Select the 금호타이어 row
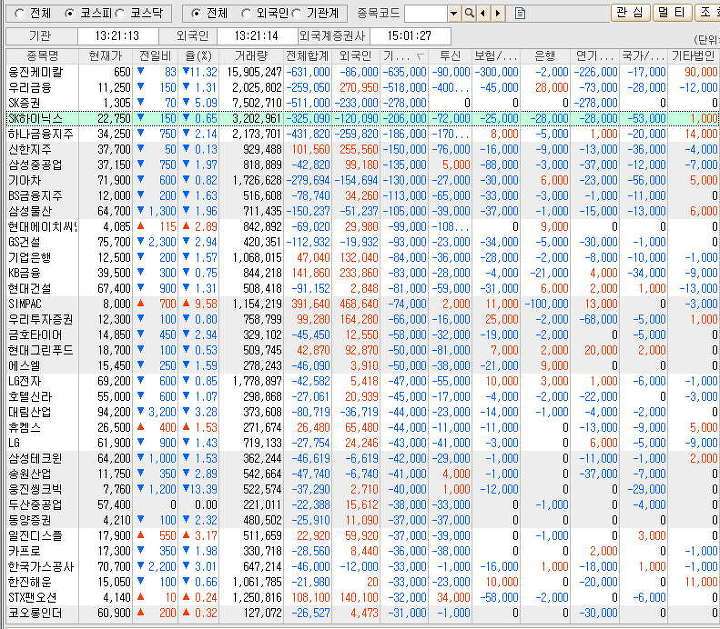 pos(363,335)
